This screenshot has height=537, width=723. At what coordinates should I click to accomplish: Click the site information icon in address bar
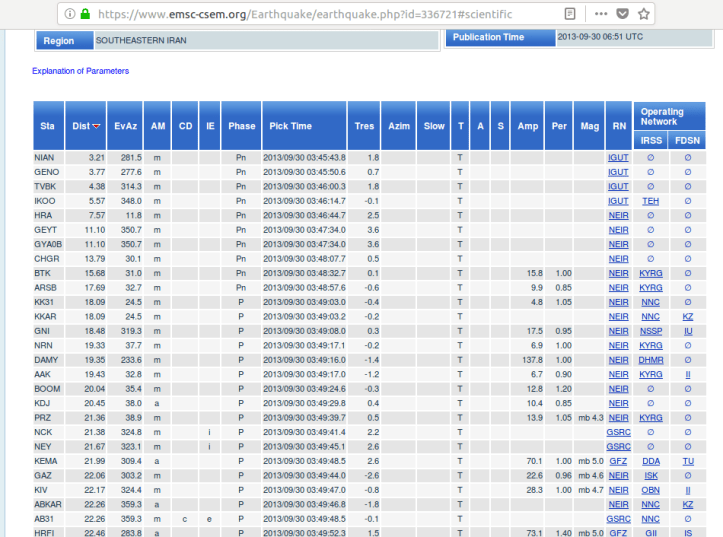pyautogui.click(x=68, y=14)
